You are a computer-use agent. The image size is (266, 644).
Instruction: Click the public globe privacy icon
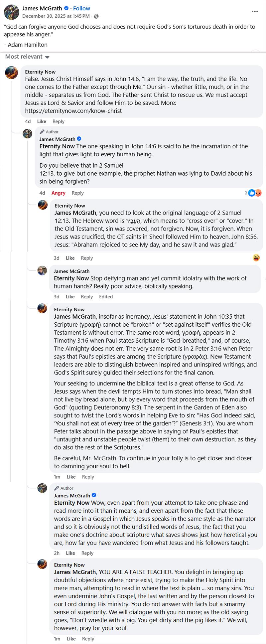point(96,16)
